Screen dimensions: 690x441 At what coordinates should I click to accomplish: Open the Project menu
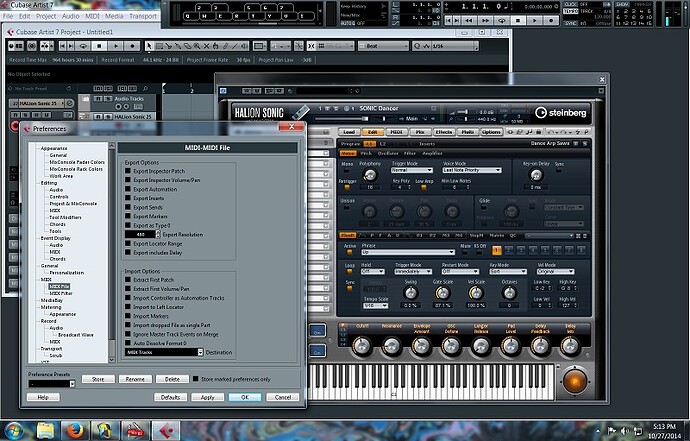[x=46, y=16]
